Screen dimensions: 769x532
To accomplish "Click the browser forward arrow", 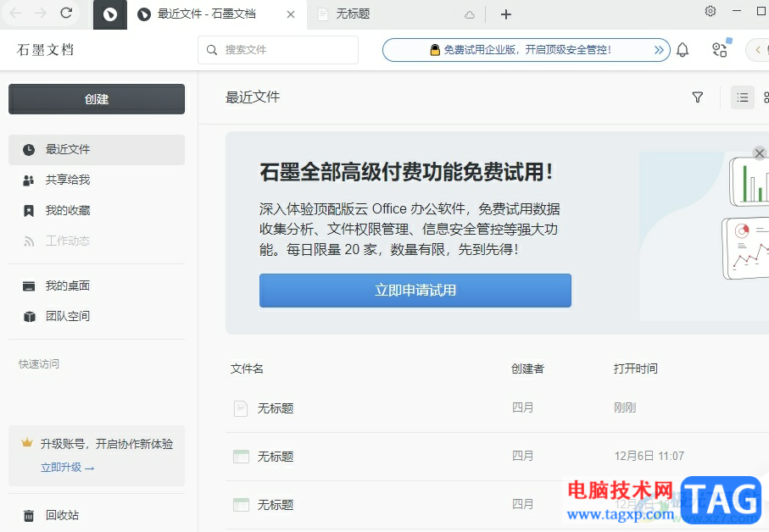I will pos(40,14).
